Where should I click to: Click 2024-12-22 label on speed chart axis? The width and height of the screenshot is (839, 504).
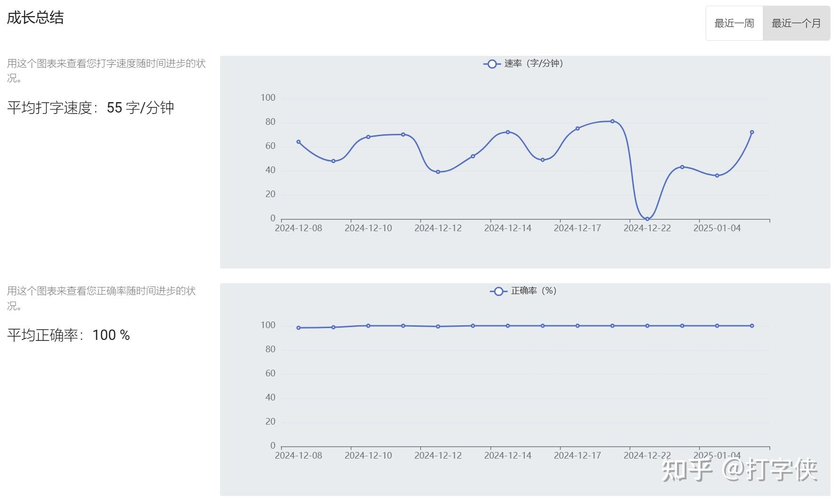coord(647,228)
